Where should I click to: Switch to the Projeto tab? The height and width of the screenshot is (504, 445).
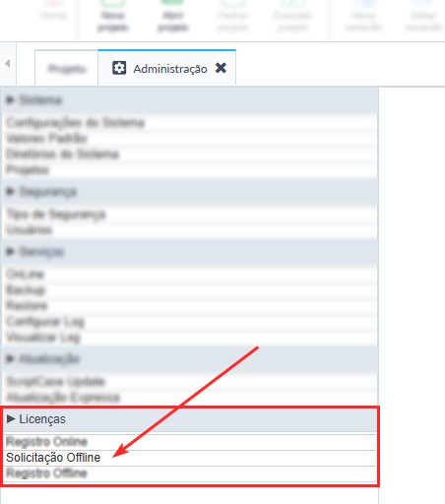tap(67, 69)
